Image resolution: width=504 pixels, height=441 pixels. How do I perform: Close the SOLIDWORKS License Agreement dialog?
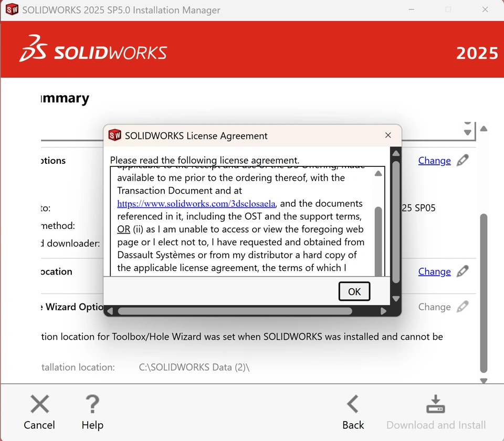tap(388, 135)
